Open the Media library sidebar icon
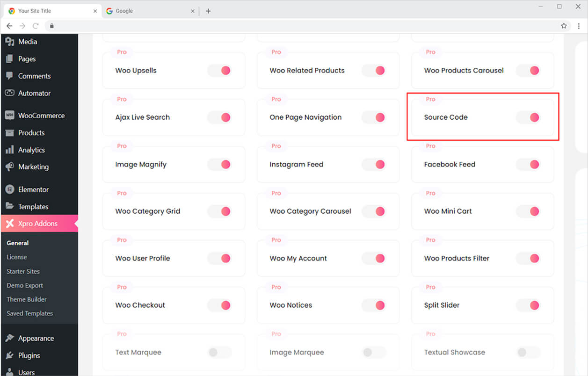Viewport: 588px width, 376px height. tap(10, 41)
